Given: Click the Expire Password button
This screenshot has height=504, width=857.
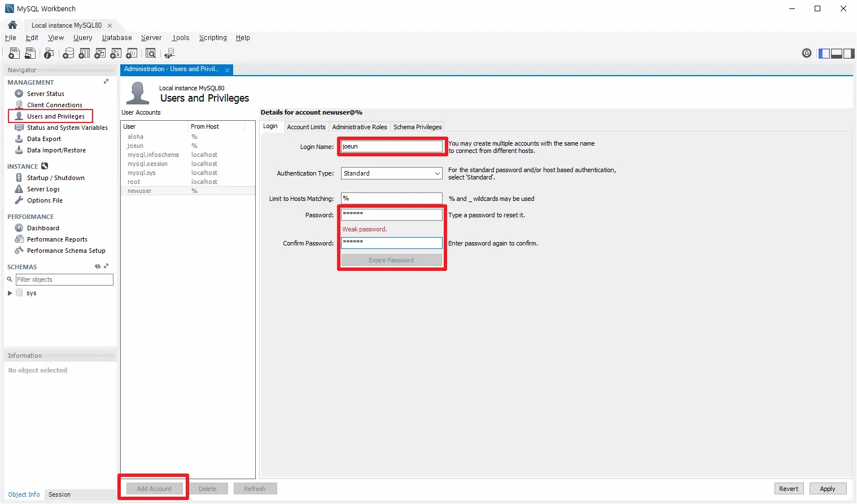Looking at the screenshot, I should click(391, 260).
